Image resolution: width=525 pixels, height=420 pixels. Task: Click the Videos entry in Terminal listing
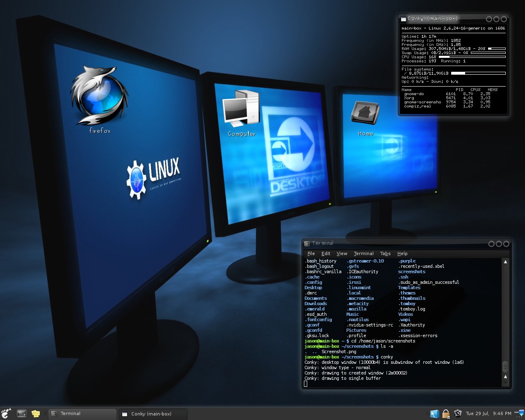[x=405, y=314]
